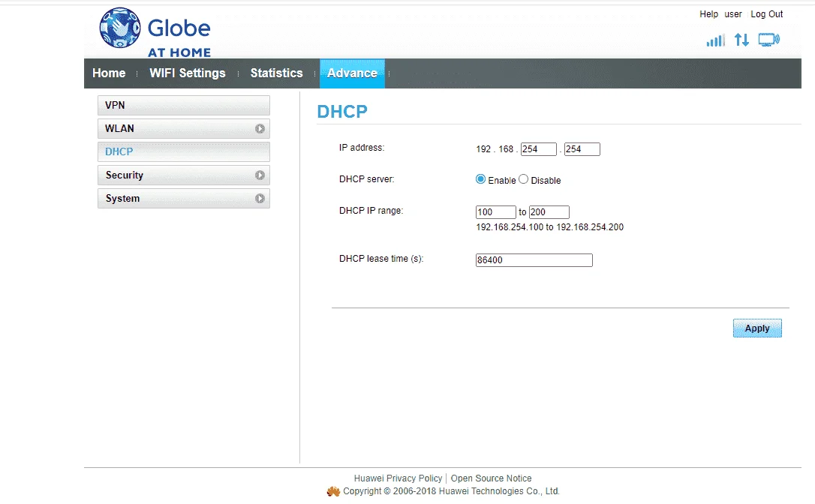815x504 pixels.
Task: Select the DHCP sidebar item
Action: (183, 151)
